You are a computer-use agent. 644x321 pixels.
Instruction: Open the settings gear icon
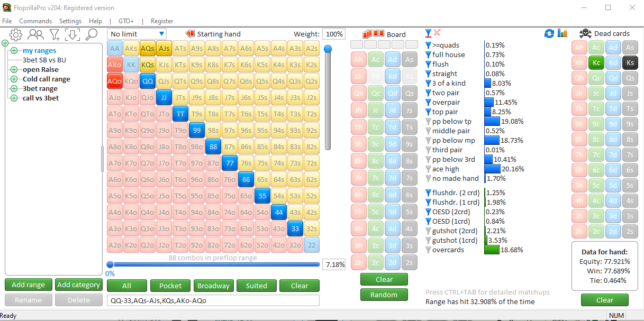pyautogui.click(x=16, y=35)
